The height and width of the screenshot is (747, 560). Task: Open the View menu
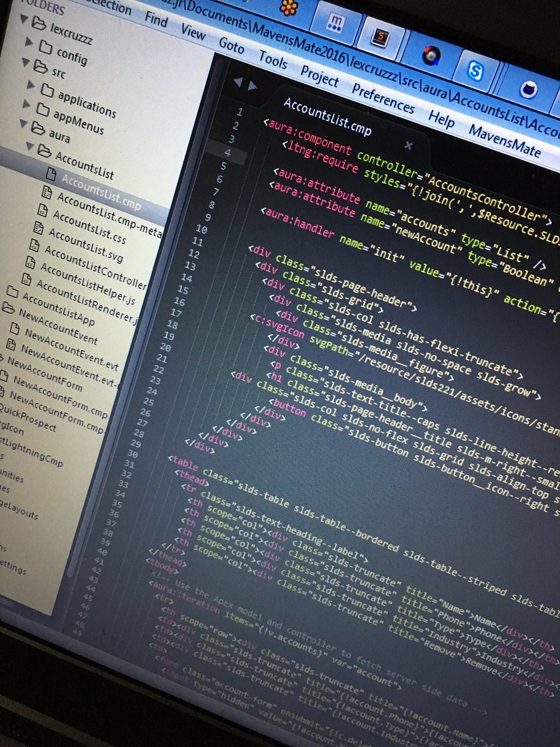point(193,32)
